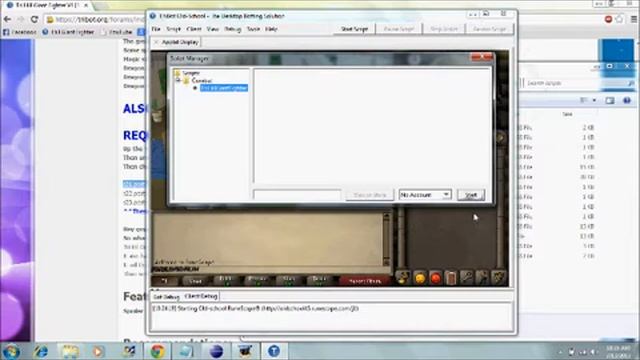Open the Help menu in TRiBot
This screenshot has height=360, width=640.
click(271, 29)
